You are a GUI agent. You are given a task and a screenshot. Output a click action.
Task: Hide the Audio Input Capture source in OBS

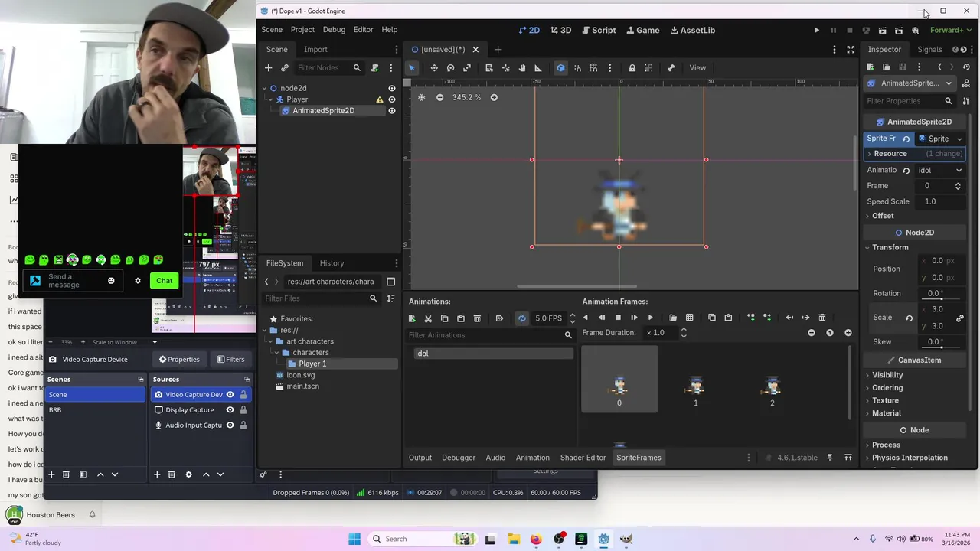230,425
